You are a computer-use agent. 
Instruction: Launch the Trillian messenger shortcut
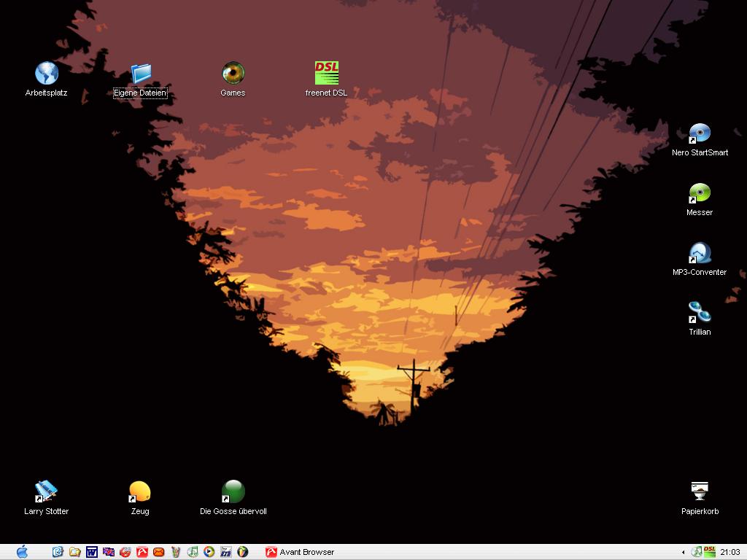pyautogui.click(x=700, y=314)
